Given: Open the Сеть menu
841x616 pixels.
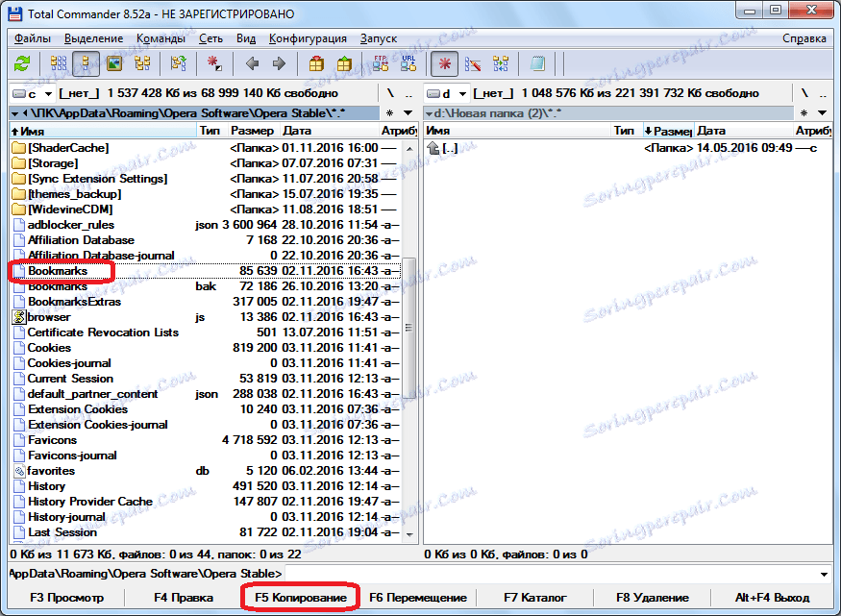Looking at the screenshot, I should [x=210, y=38].
